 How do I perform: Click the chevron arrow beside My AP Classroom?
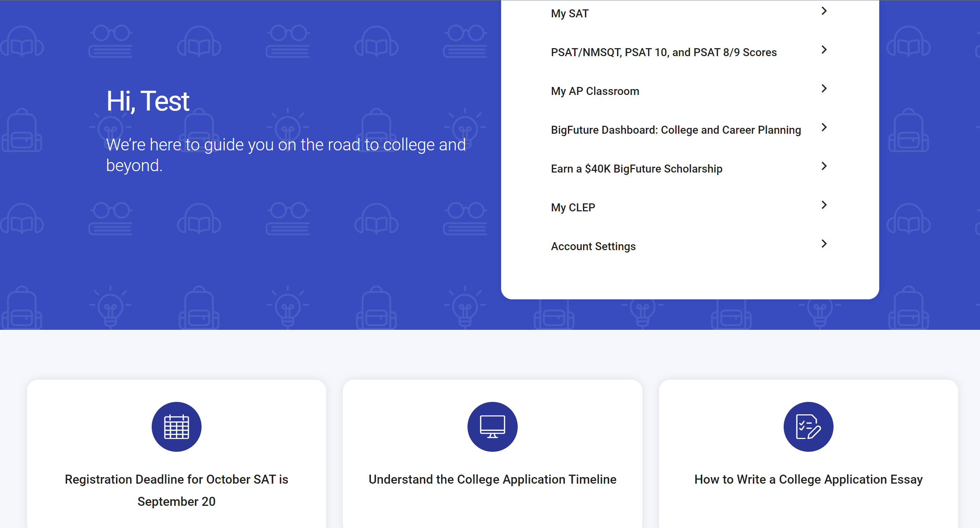click(824, 89)
